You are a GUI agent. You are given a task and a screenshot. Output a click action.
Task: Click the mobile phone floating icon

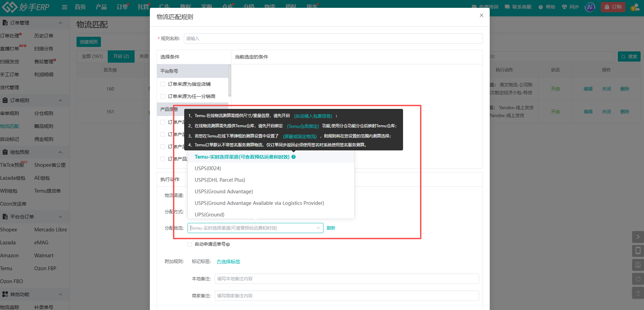click(638, 251)
